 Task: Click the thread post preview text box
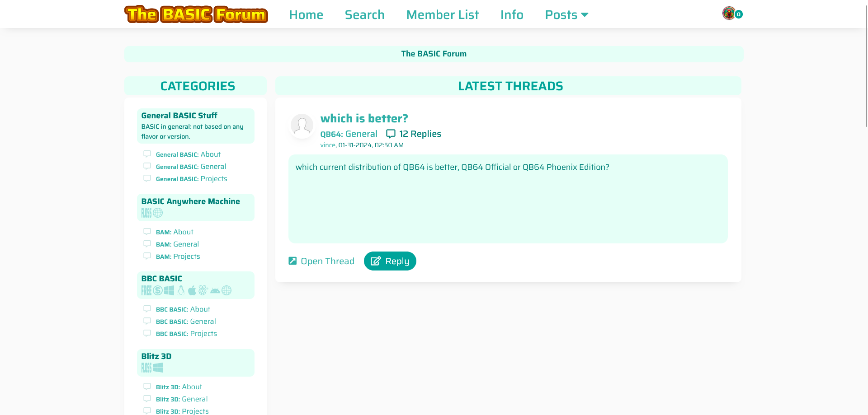click(508, 199)
